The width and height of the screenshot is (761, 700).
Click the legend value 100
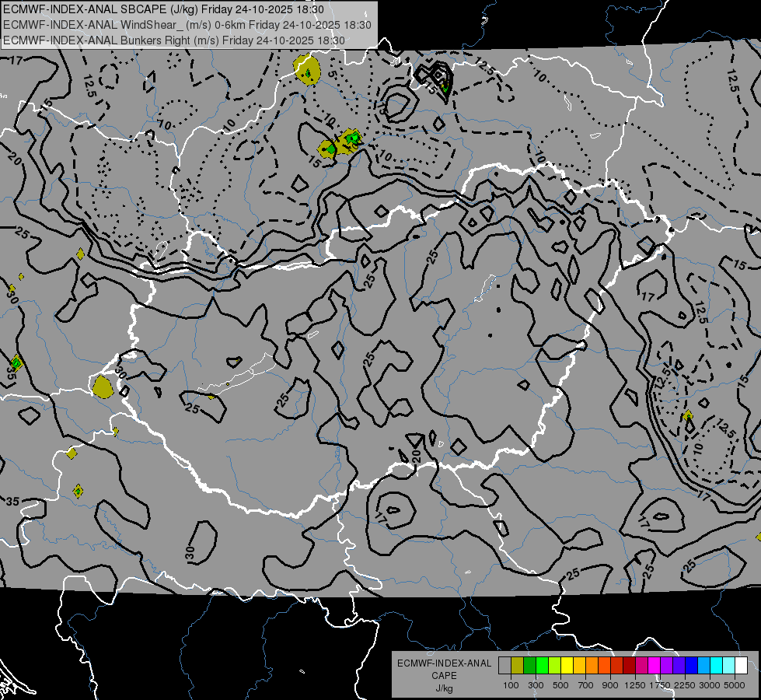point(511,685)
